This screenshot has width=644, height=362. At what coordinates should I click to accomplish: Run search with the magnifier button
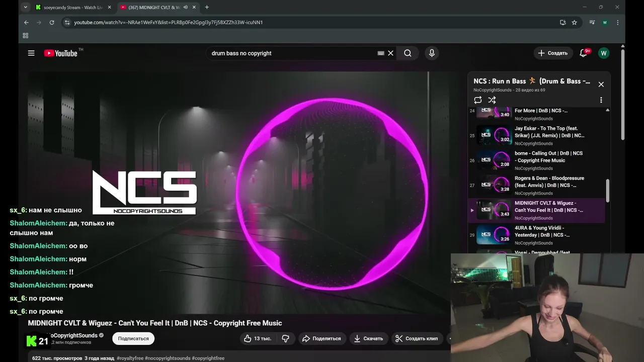408,53
